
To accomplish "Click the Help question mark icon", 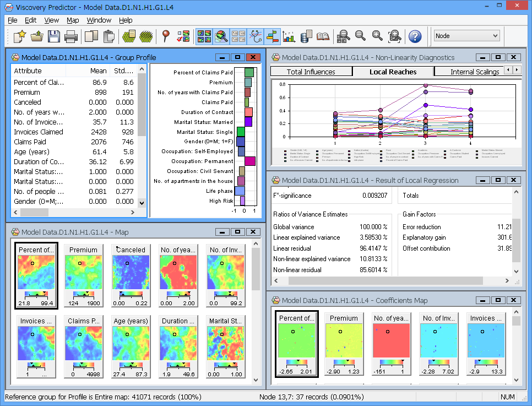I will [x=415, y=36].
